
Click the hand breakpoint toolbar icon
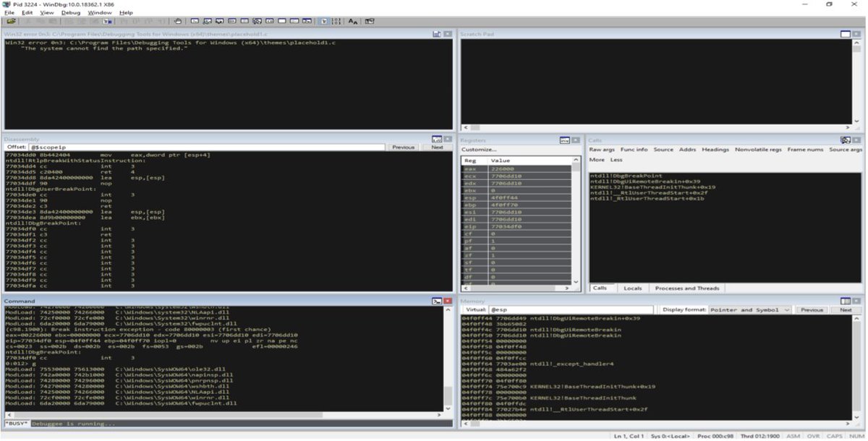click(177, 22)
